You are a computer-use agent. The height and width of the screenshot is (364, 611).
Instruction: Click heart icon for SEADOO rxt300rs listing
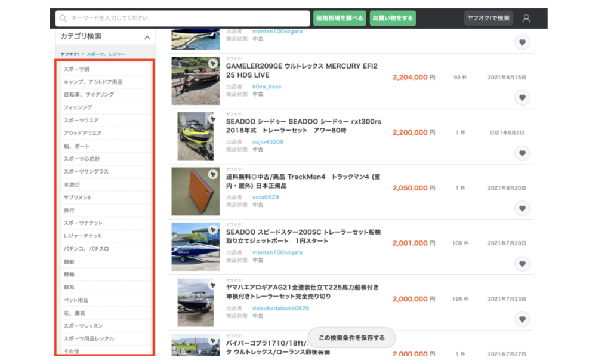(x=522, y=153)
